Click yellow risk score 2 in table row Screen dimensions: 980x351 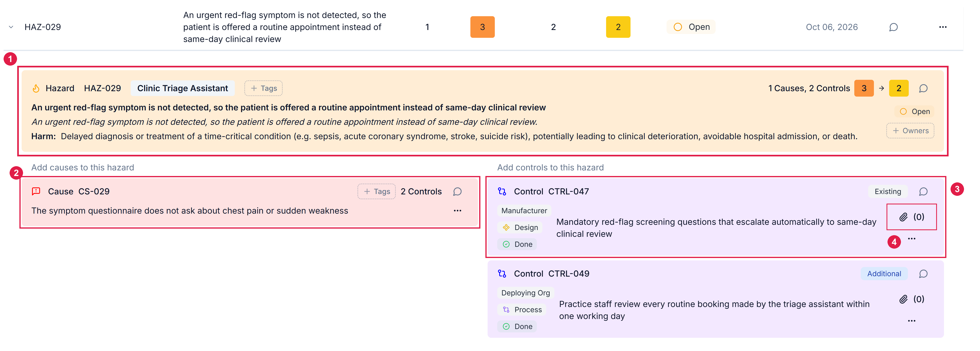coord(618,27)
